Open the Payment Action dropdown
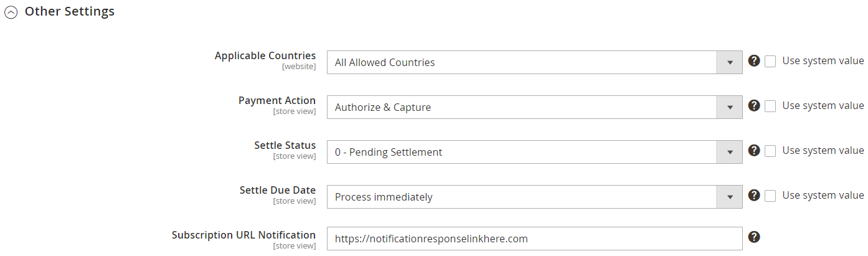The height and width of the screenshot is (256, 868). click(x=522, y=107)
